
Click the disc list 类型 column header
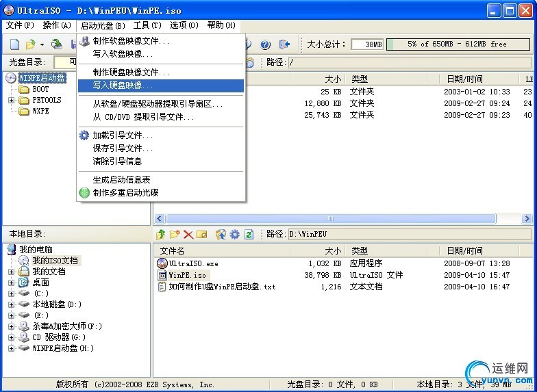tap(386, 79)
